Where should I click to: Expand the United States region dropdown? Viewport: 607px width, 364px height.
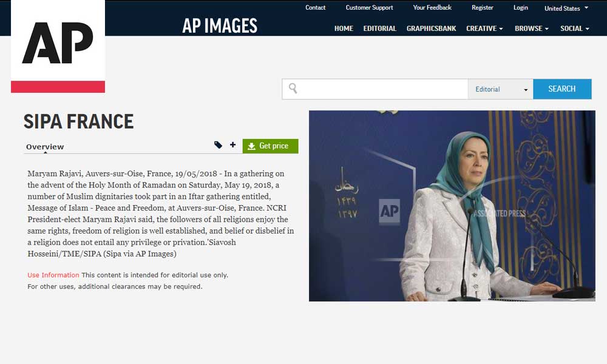566,8
